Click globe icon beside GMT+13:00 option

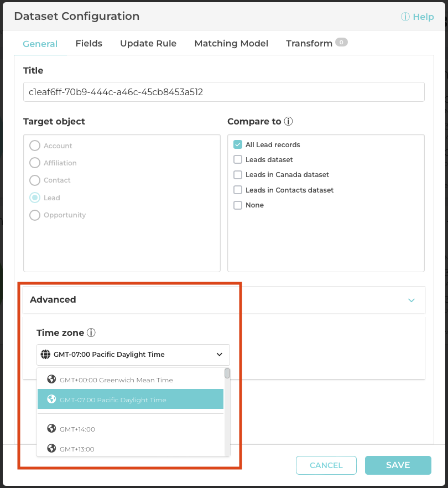pyautogui.click(x=52, y=449)
